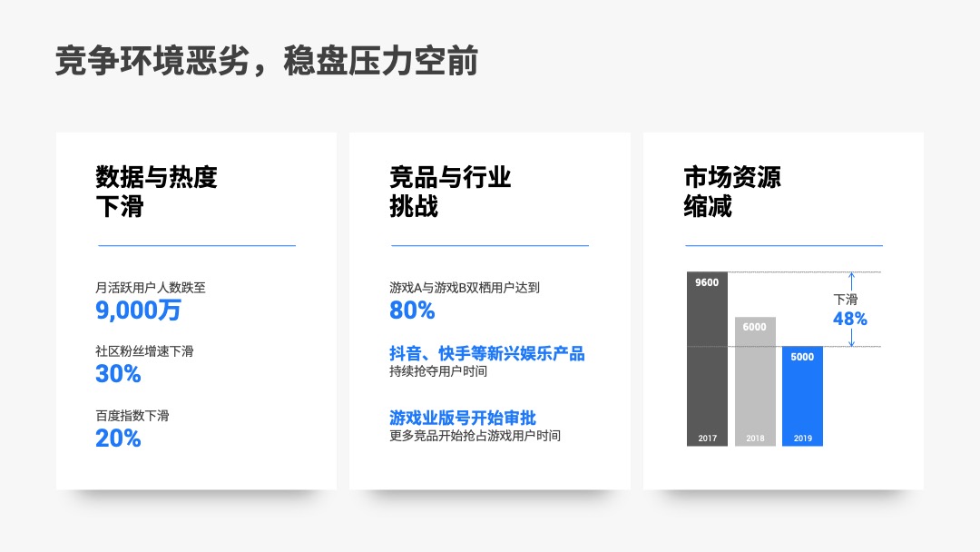Select the light gray 2018 bar
Image resolution: width=980 pixels, height=552 pixels.
point(755,381)
